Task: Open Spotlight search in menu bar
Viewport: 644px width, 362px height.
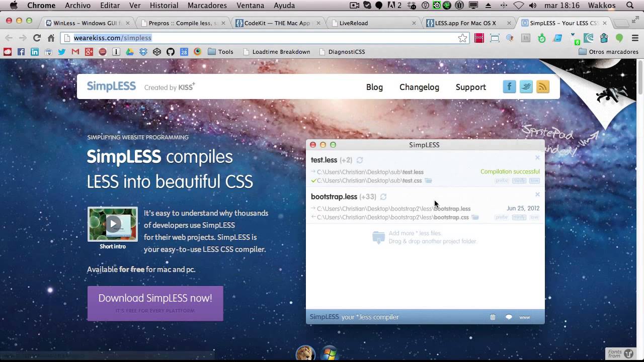Action: 630,6
